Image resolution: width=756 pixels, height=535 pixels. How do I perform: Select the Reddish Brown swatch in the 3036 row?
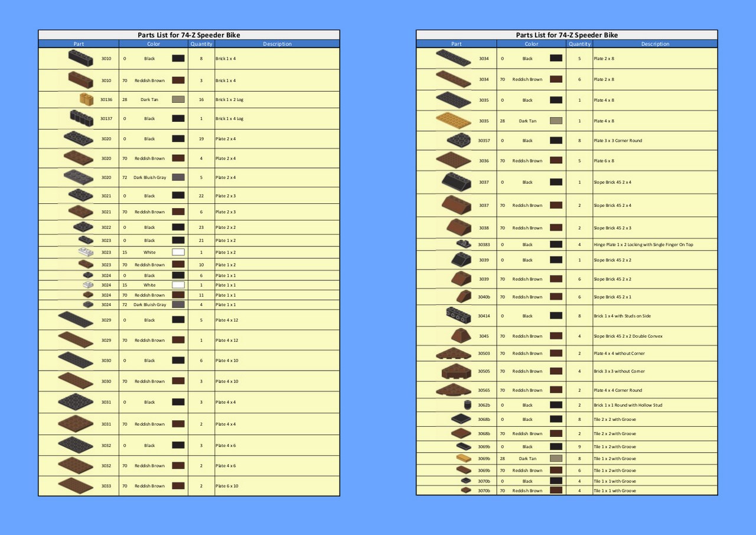point(556,160)
